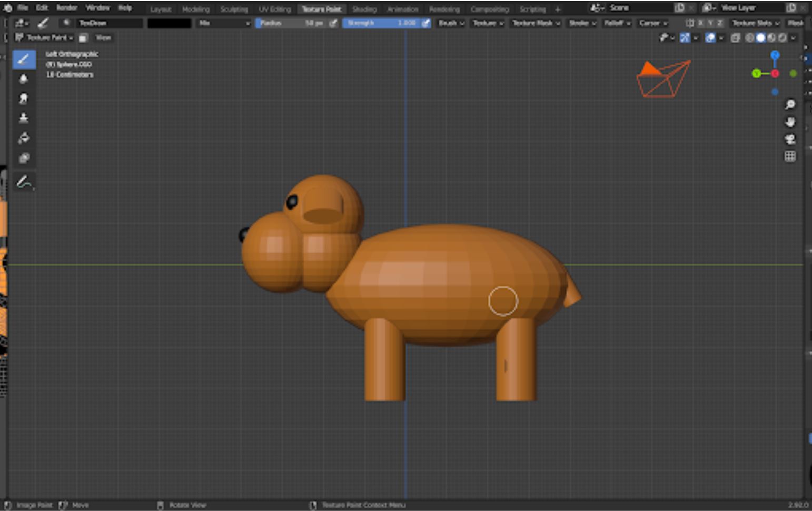Expand the Falloff dropdown
This screenshot has width=812, height=511.
(617, 23)
